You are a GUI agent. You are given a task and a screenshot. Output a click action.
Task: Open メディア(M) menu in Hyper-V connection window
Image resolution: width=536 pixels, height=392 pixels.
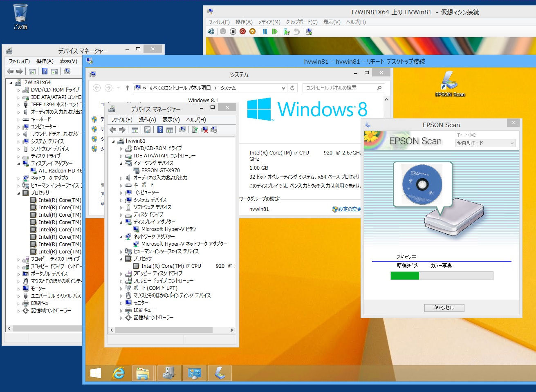pyautogui.click(x=269, y=22)
